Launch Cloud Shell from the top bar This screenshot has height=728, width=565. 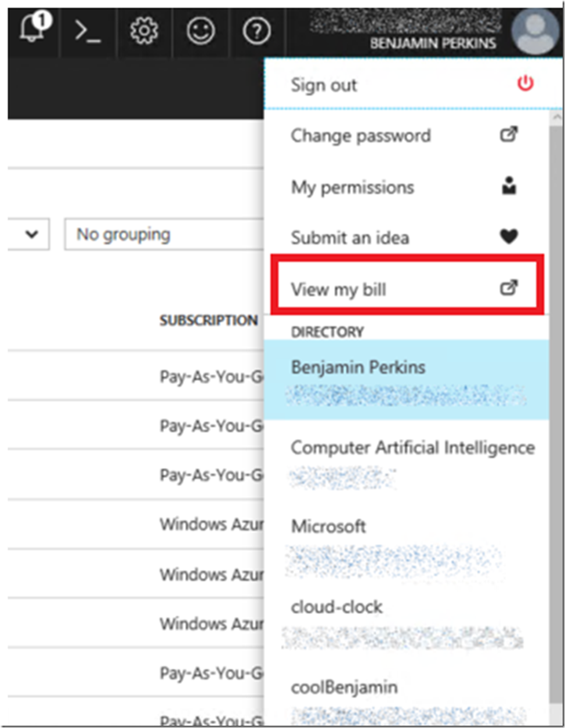88,31
